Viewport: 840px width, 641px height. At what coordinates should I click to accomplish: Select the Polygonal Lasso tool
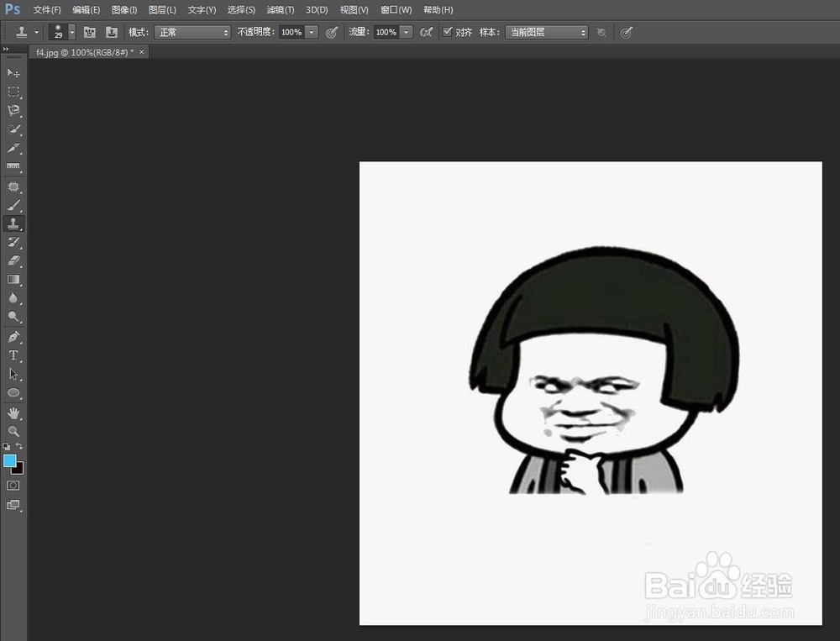[x=13, y=110]
